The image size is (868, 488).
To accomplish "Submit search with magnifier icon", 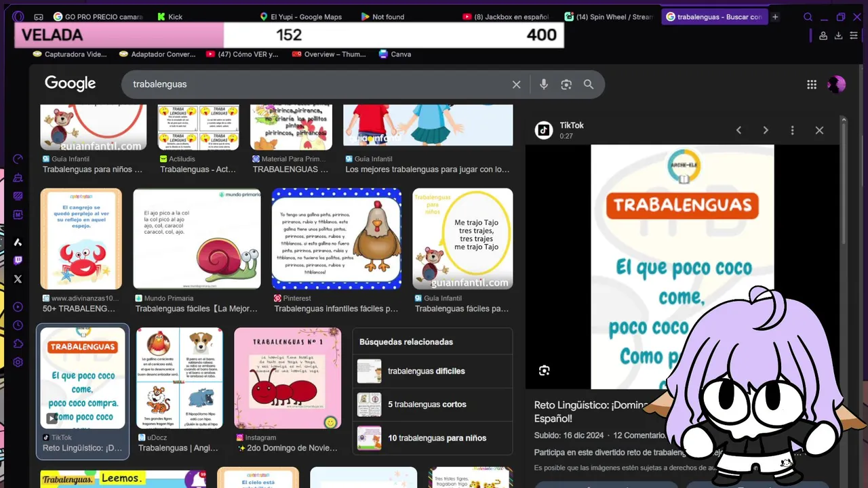I will 589,84.
